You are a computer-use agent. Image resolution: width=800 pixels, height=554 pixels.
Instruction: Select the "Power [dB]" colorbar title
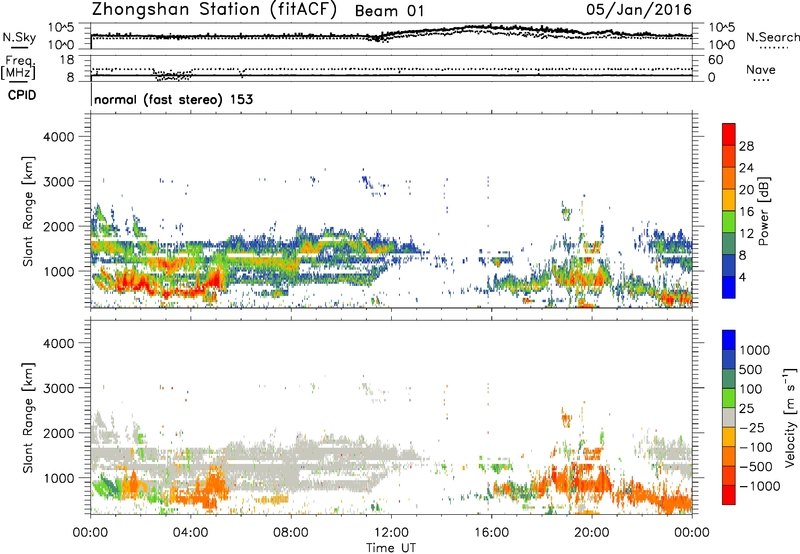click(763, 211)
